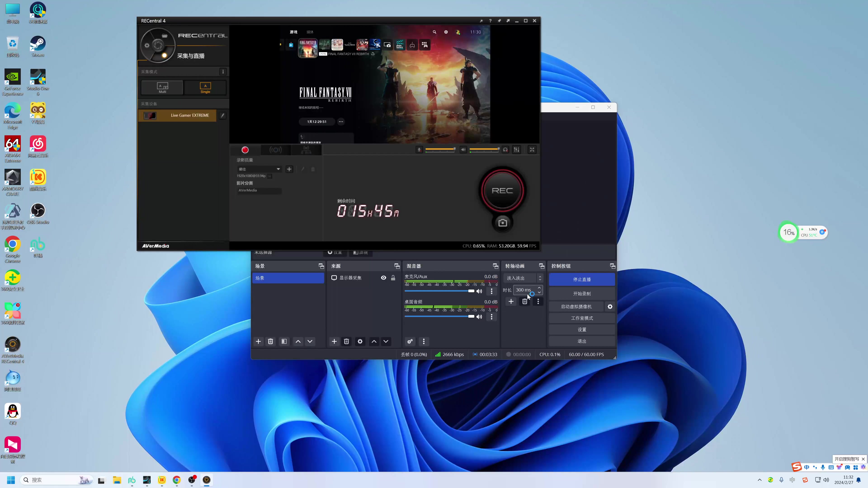
Task: Mute 桌面音频 in OBS mixer
Action: point(479,317)
